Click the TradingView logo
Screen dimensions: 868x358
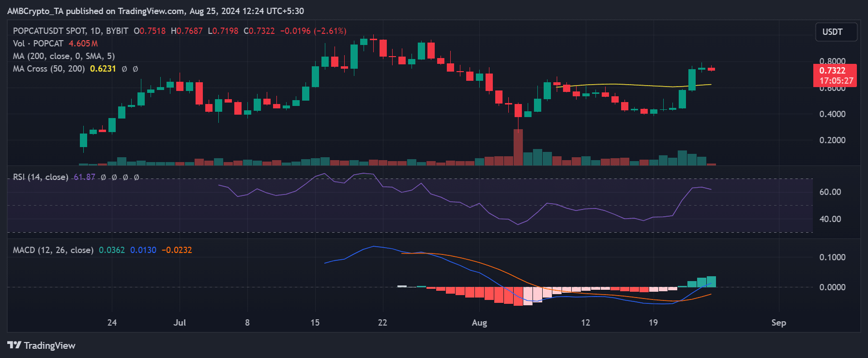coord(42,345)
